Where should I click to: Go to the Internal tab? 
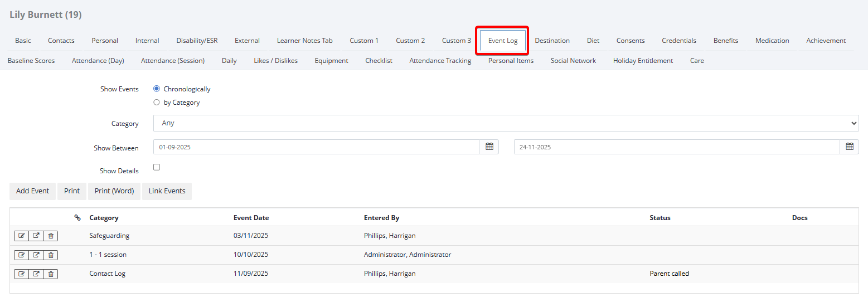147,41
